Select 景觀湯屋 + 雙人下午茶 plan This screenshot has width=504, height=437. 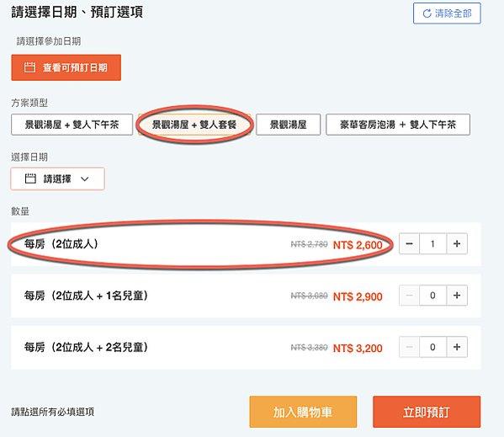click(x=72, y=125)
